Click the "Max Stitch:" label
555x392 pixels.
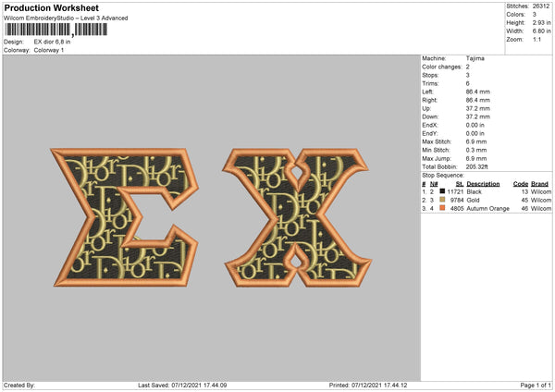(437, 141)
